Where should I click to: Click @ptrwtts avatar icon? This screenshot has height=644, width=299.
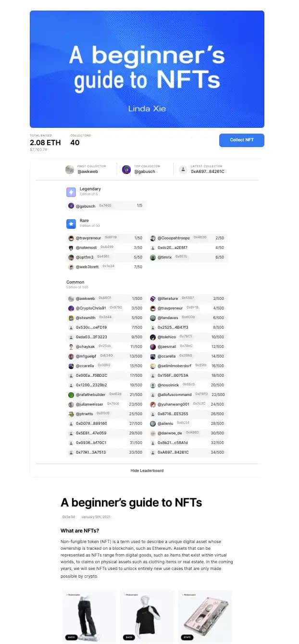click(x=71, y=414)
